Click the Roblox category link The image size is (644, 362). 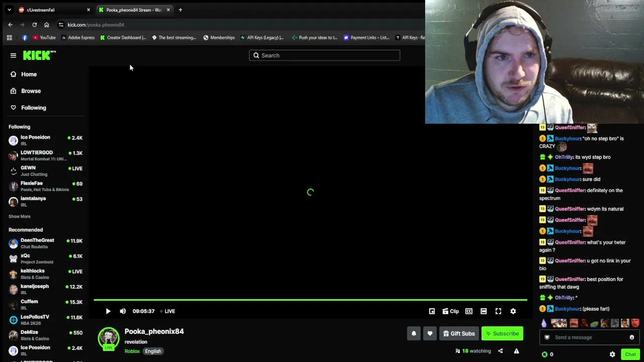(x=132, y=351)
